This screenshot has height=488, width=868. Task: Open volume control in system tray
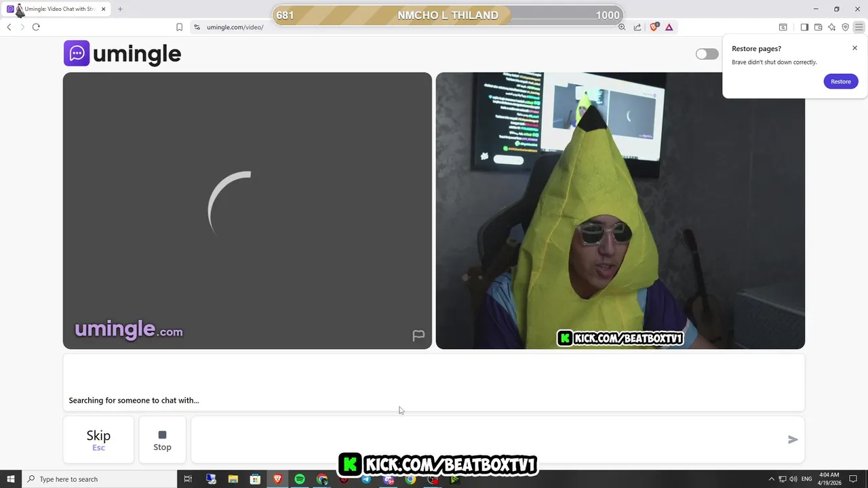(793, 479)
